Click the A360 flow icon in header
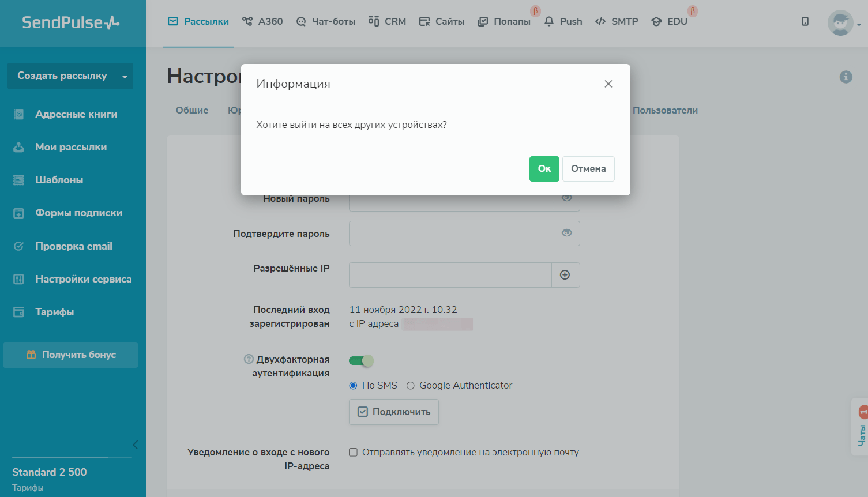Viewport: 868px width, 497px height. (x=247, y=22)
